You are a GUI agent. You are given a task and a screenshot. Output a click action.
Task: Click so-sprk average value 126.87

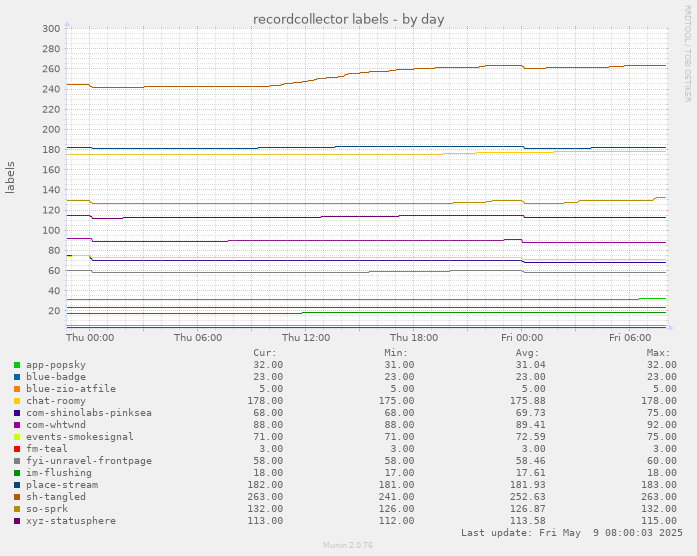tap(528, 509)
